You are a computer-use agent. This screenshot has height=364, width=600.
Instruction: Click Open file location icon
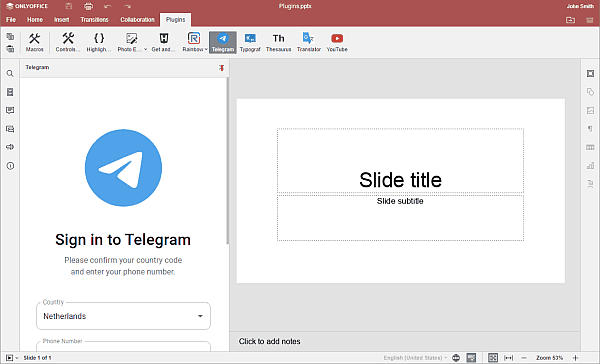click(571, 20)
